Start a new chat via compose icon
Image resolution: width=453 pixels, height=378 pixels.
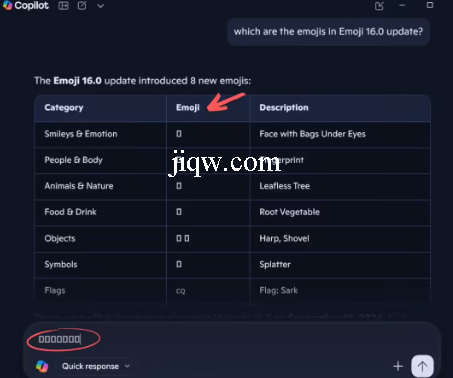click(x=82, y=6)
